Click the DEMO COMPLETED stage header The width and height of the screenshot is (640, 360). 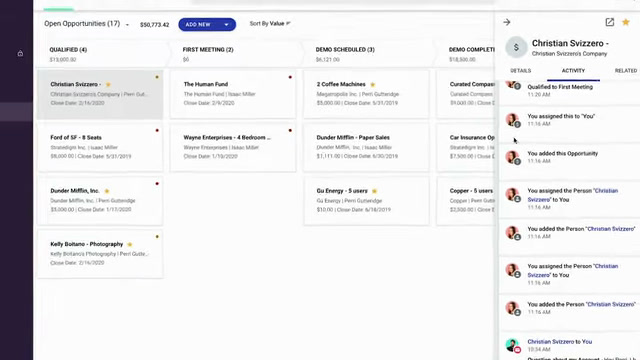pos(471,50)
